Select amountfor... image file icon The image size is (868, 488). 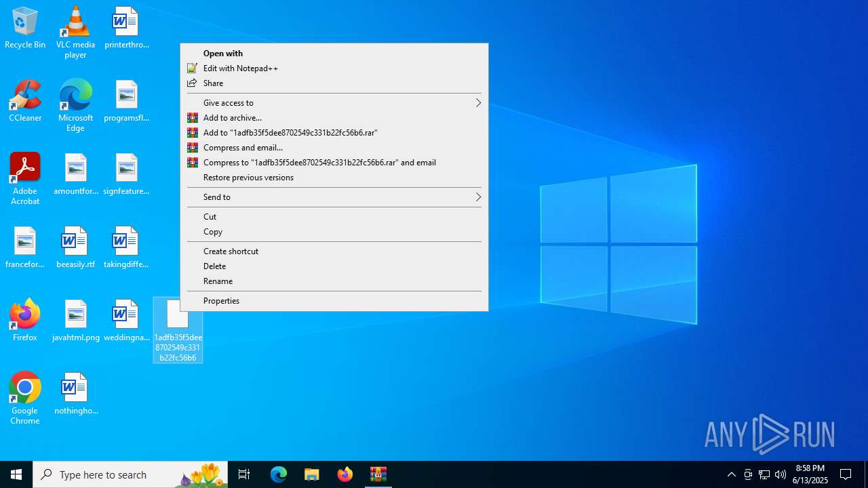(75, 175)
